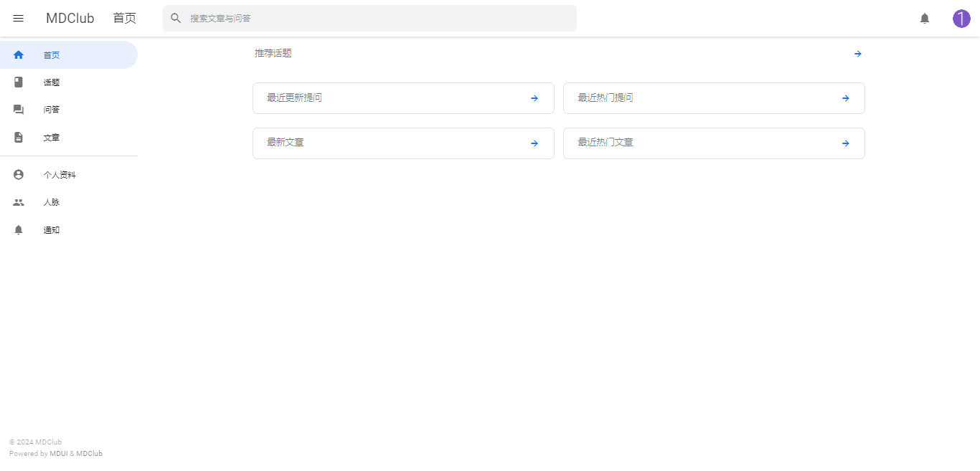
Task: Open the 最近更新提问 card
Action: tap(403, 98)
